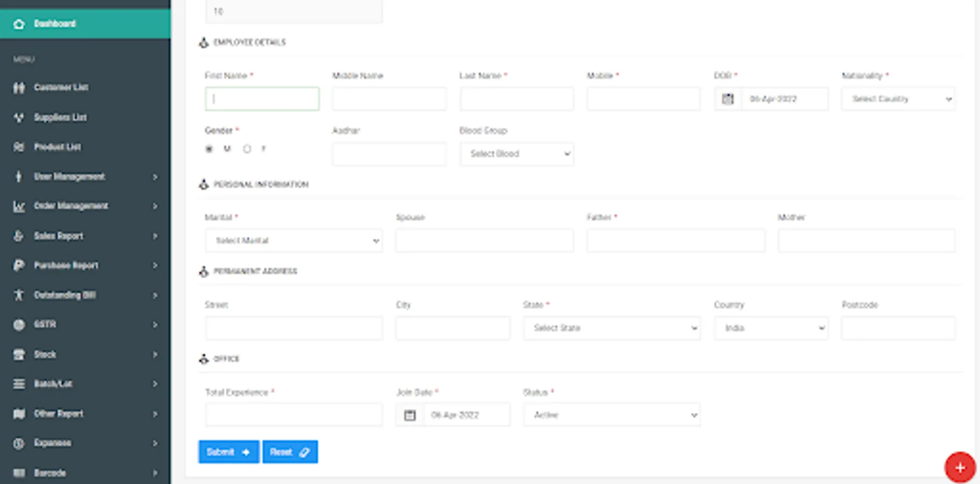Screen dimensions: 980x484
Task: Click the Suppliers List icon in sidebar
Action: pyautogui.click(x=18, y=117)
